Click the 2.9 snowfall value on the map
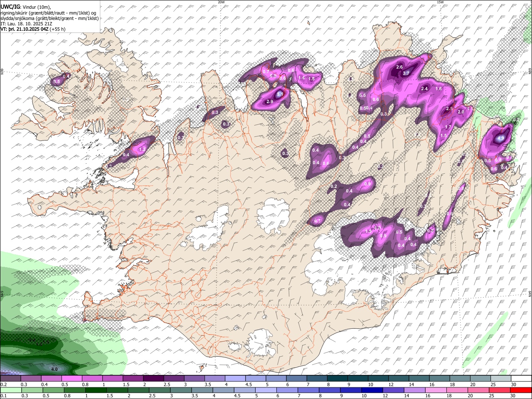The height and width of the screenshot is (399, 532). pos(269,102)
